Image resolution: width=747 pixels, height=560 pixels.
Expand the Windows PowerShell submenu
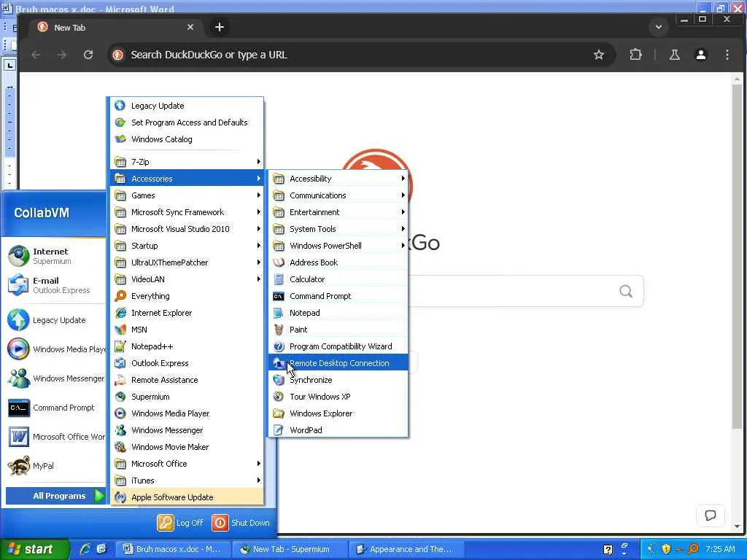[338, 246]
